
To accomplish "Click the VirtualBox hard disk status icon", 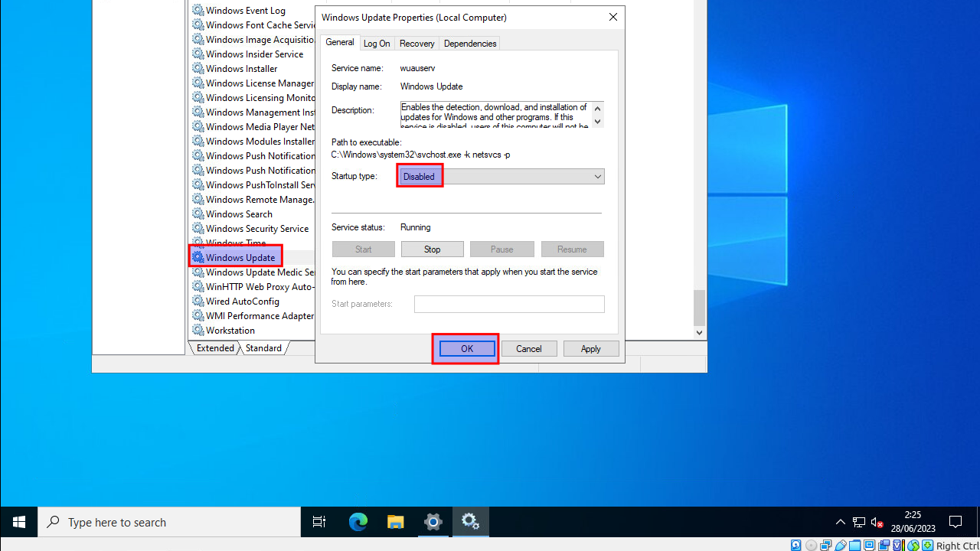I will point(796,546).
